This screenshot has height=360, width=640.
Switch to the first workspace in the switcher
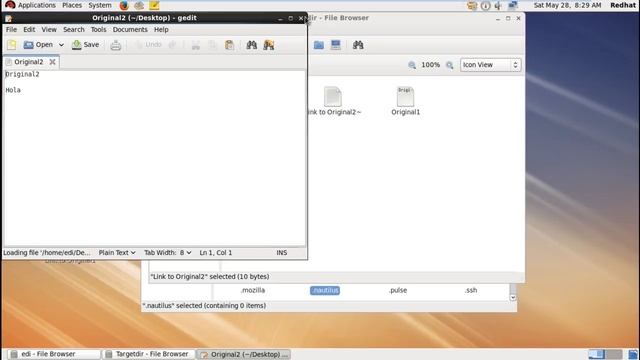coord(596,354)
